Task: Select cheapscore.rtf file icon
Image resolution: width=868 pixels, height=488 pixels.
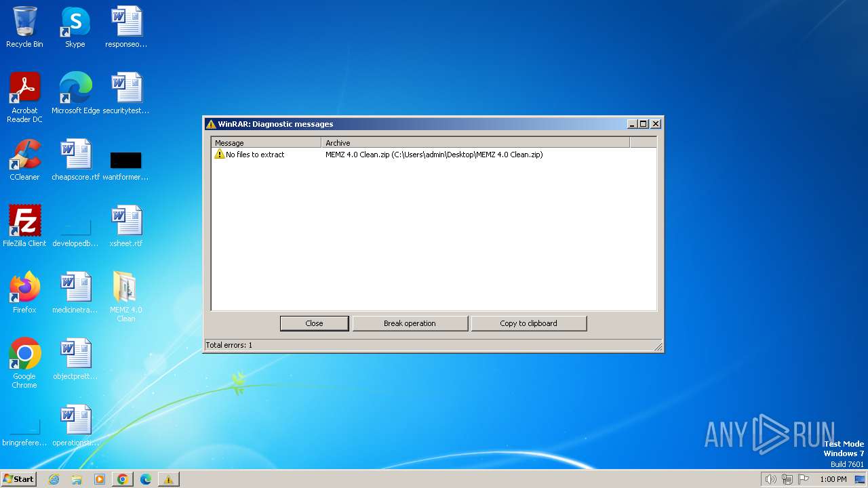Action: click(75, 159)
